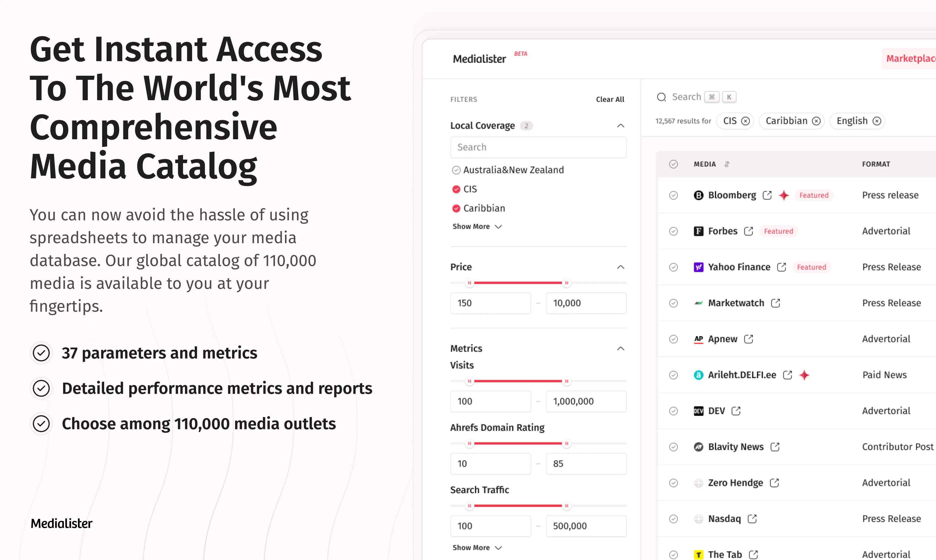Open Bloomberg external link icon
This screenshot has height=560, width=936.
767,195
